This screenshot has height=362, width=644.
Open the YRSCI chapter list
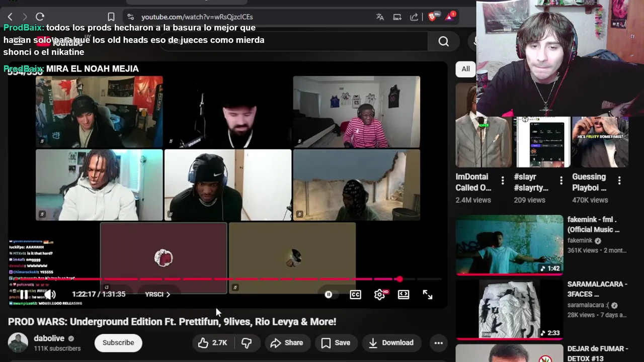157,294
